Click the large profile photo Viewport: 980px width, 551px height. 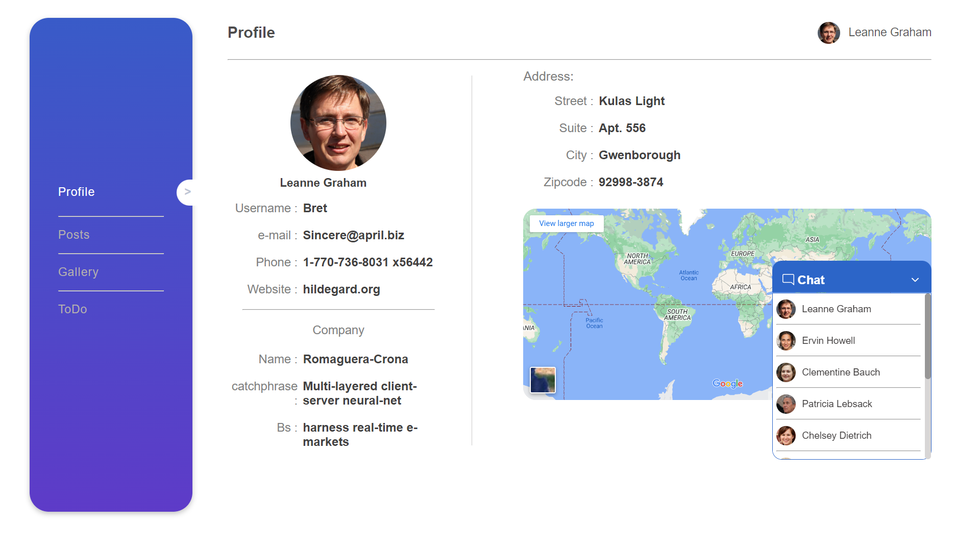(338, 123)
